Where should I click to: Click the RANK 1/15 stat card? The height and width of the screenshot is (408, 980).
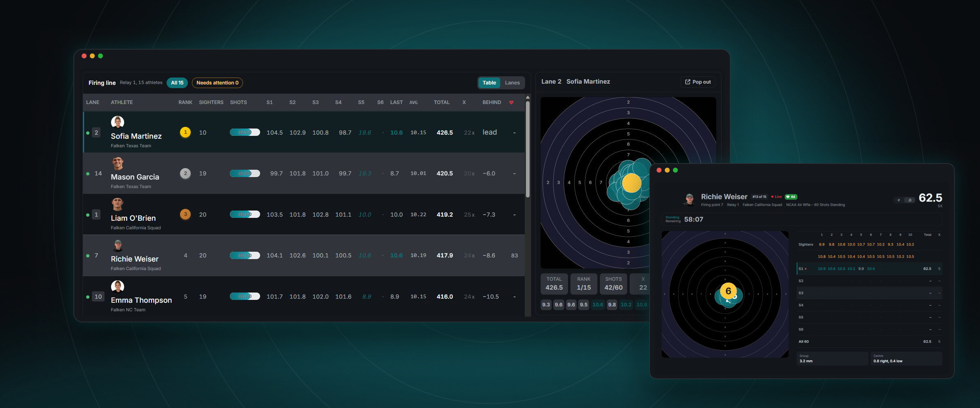pyautogui.click(x=584, y=284)
